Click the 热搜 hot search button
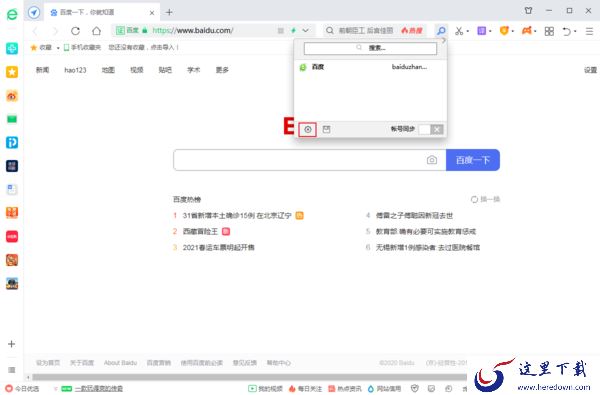This screenshot has height=395, width=600. [x=412, y=31]
